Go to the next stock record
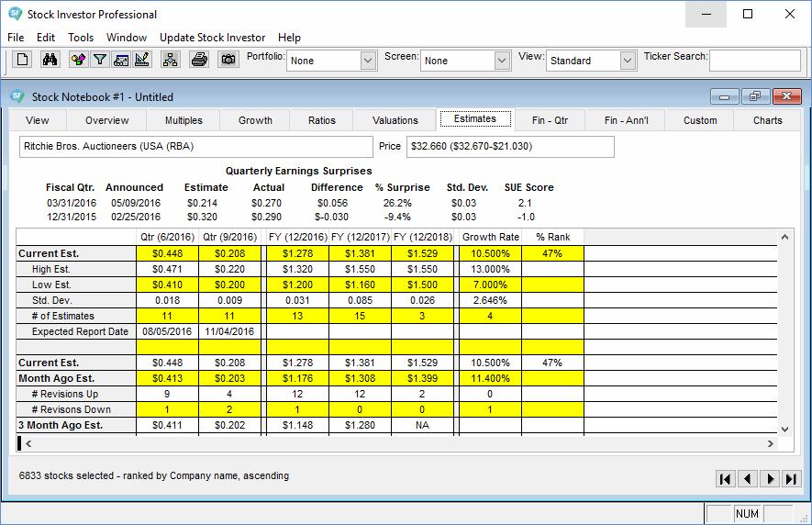The image size is (812, 525). tap(770, 479)
